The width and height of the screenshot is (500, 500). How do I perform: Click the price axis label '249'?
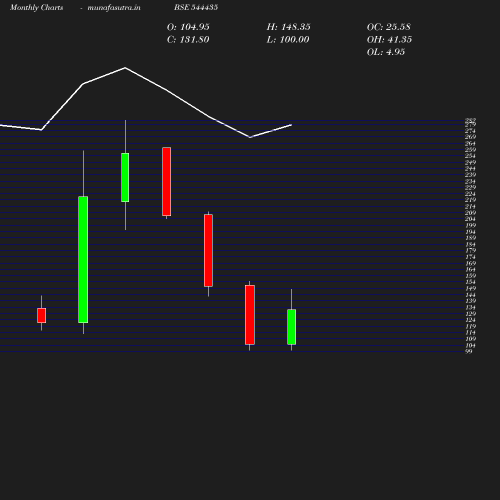pos(470,162)
